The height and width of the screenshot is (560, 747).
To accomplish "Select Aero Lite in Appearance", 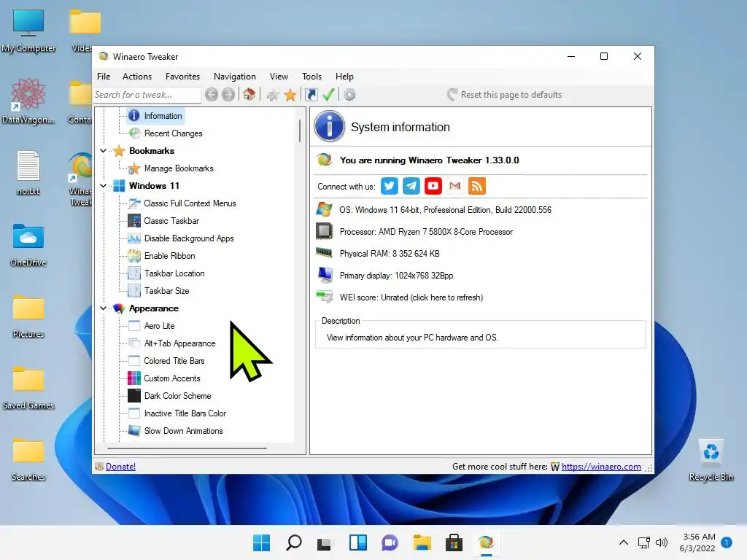I will tap(159, 326).
